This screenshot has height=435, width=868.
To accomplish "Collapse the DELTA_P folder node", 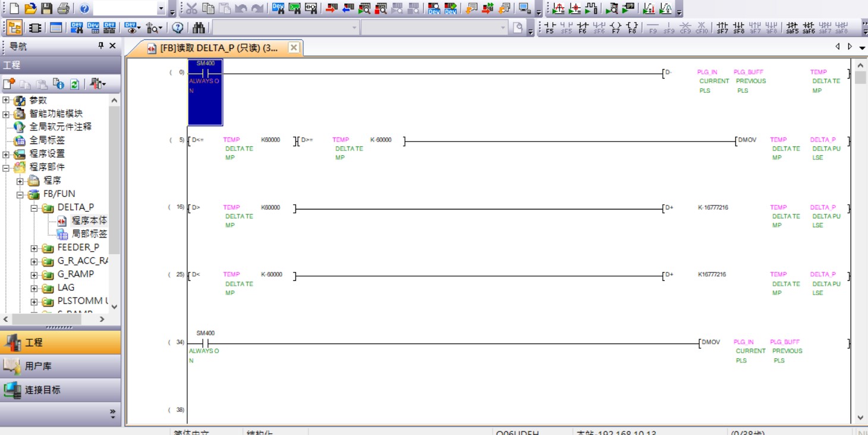I will pos(34,208).
